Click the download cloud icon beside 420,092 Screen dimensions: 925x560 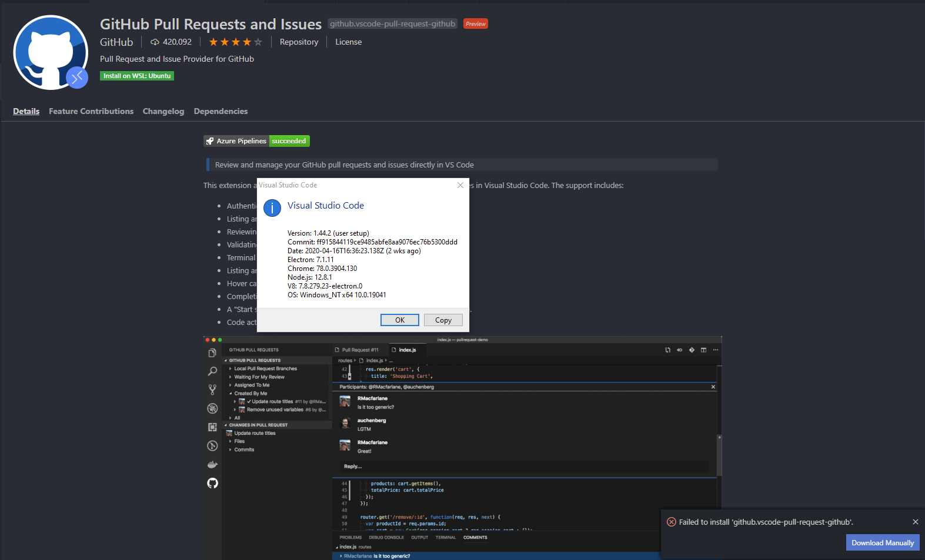click(155, 42)
